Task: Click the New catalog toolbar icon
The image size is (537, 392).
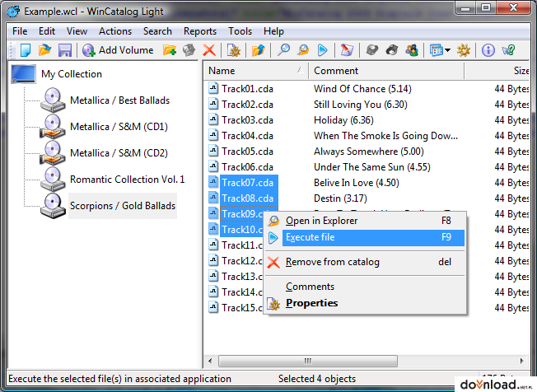Action: (x=26, y=50)
